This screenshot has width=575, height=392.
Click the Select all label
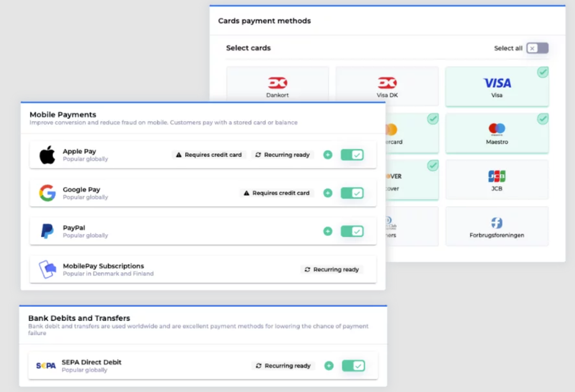coord(508,48)
